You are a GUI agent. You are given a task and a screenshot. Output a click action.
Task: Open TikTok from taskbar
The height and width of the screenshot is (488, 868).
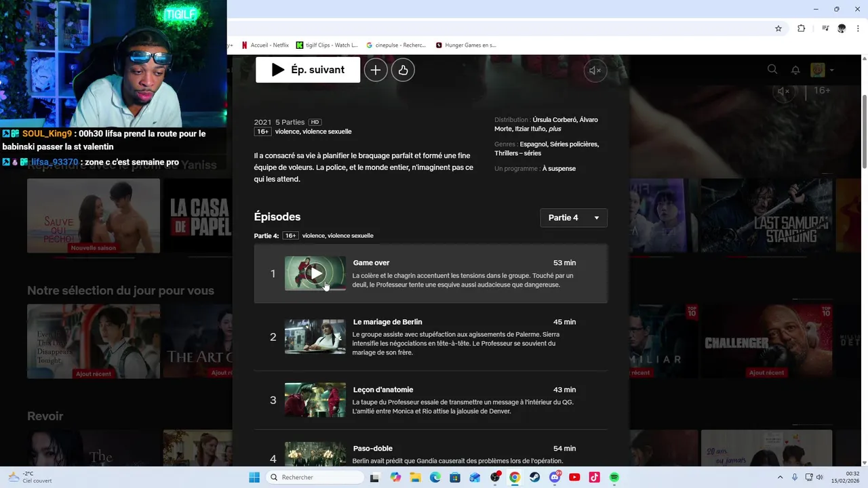click(594, 477)
